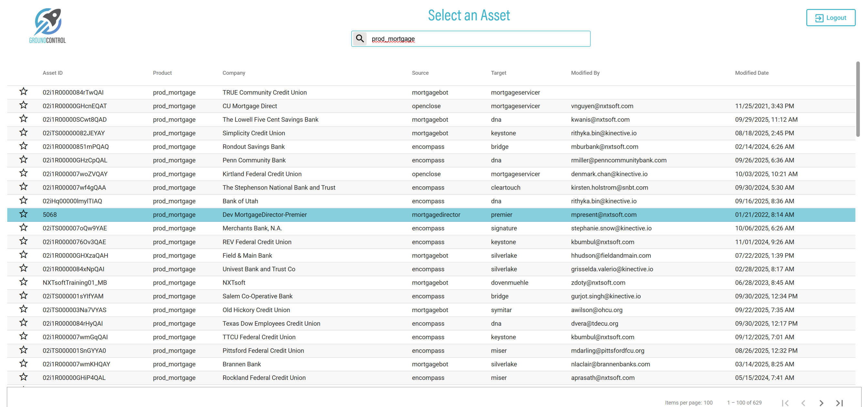Sort table by Company column header
Screen dimensions: 868x407
(233, 73)
